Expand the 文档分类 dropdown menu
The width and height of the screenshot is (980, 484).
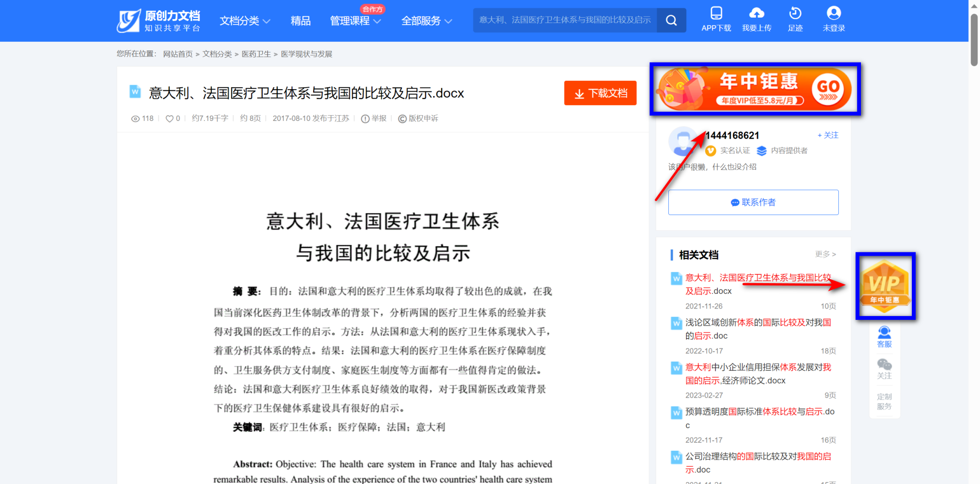[x=245, y=21]
